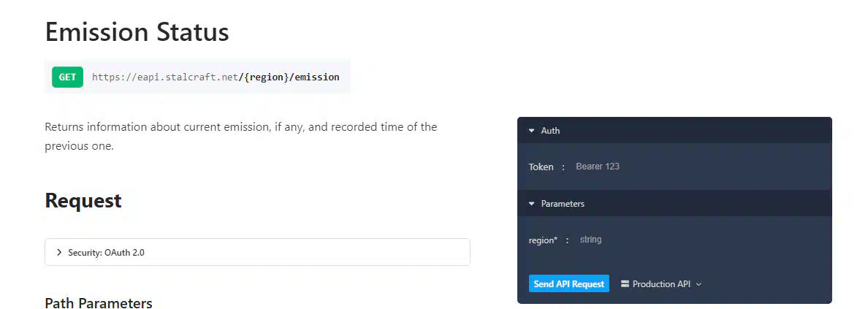Collapse the Auth section triangle
The height and width of the screenshot is (309, 868).
pos(531,131)
